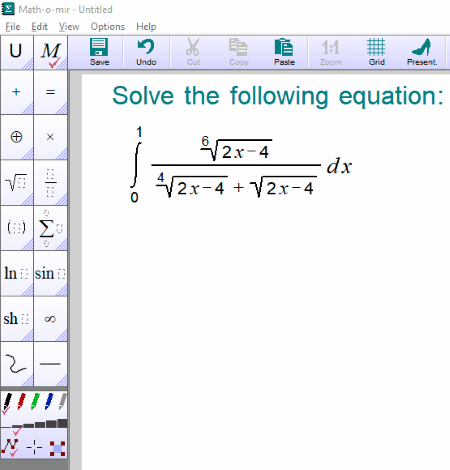Insert an equals sign from toolbox

point(50,92)
